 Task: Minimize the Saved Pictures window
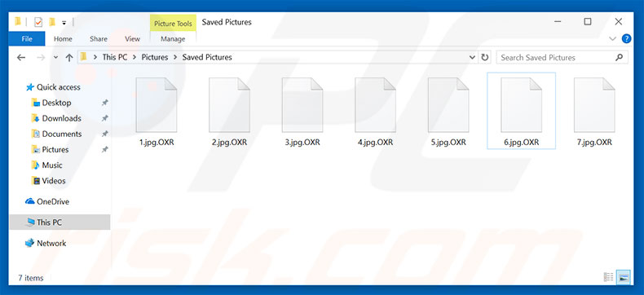pyautogui.click(x=558, y=22)
